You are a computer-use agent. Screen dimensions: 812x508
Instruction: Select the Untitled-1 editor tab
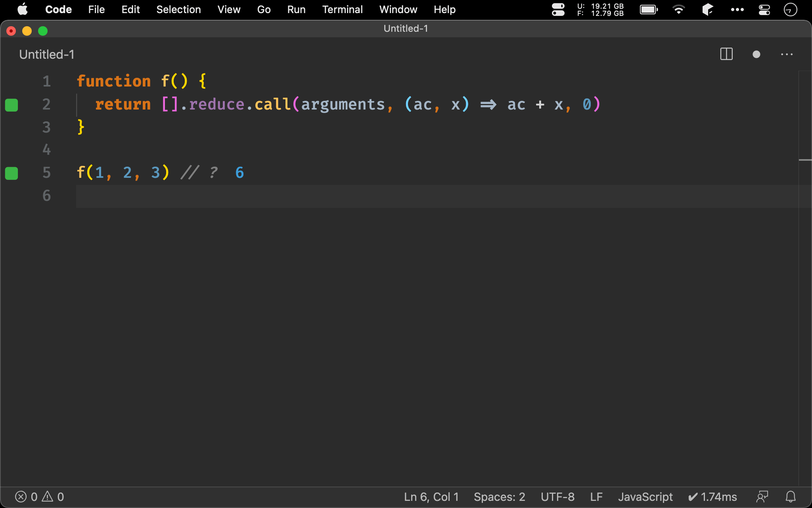(x=47, y=54)
